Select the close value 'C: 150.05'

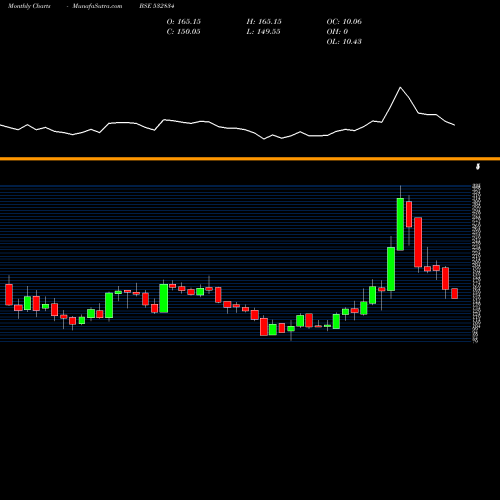click(x=184, y=32)
